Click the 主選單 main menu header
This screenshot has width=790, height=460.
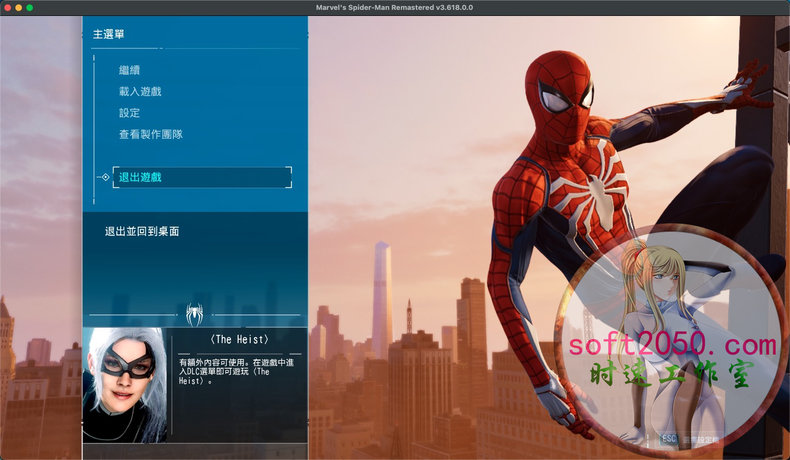tap(109, 34)
